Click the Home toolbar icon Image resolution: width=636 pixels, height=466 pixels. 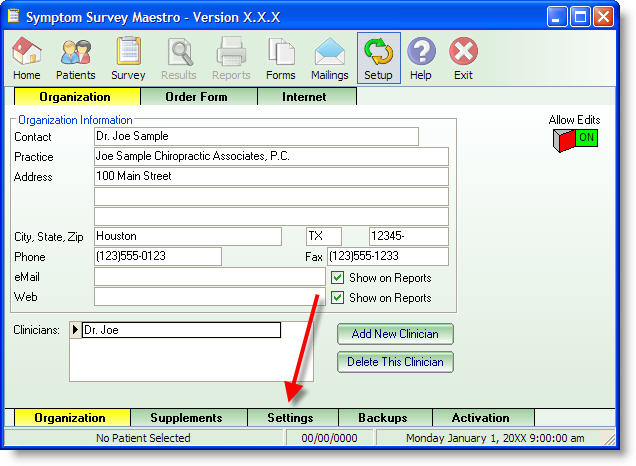[x=27, y=58]
